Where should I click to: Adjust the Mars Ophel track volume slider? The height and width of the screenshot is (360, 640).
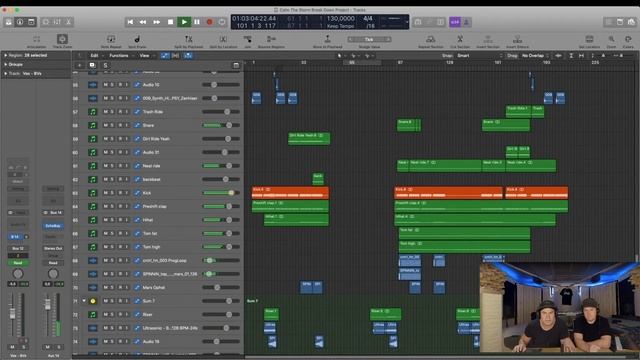(221, 287)
